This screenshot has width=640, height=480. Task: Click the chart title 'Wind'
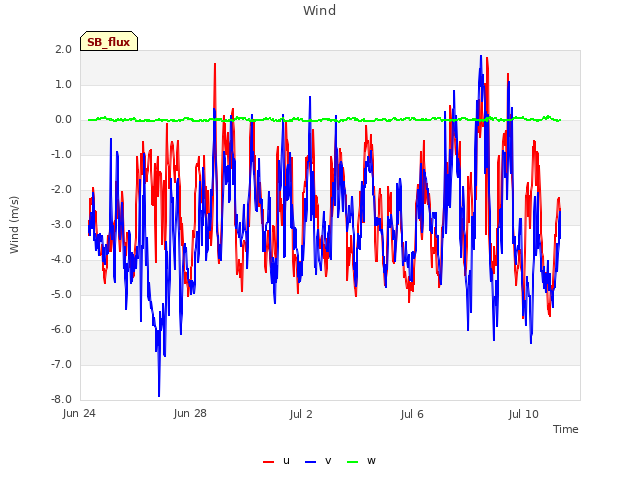tap(320, 10)
